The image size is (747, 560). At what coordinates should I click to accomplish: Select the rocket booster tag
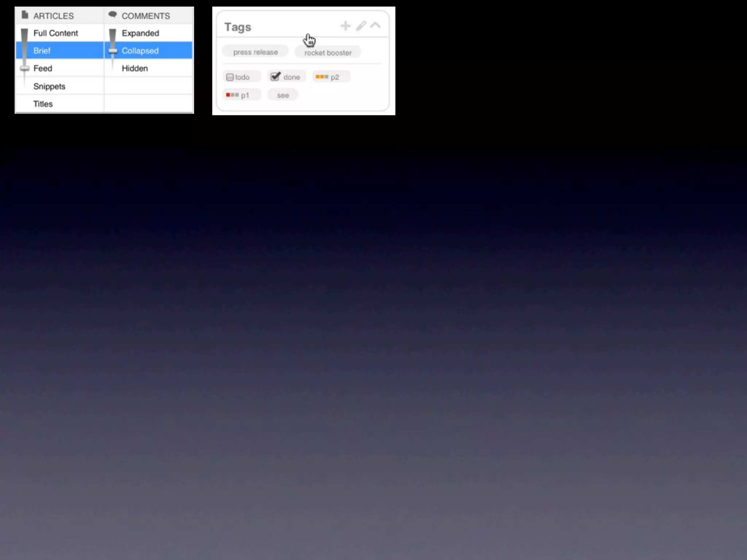point(328,52)
